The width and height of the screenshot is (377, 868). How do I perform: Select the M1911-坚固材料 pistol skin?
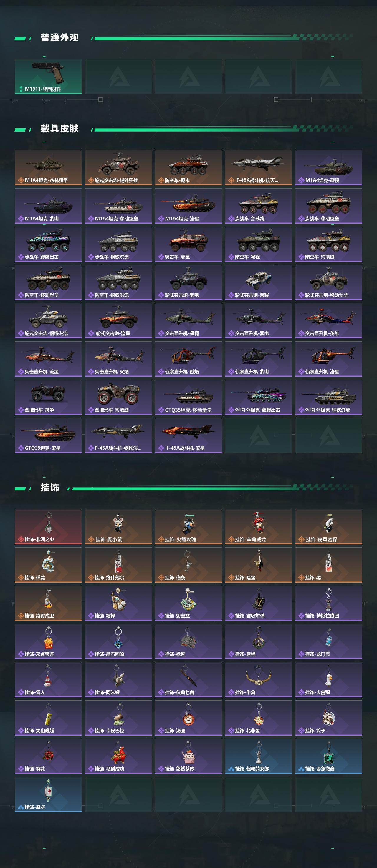(48, 77)
